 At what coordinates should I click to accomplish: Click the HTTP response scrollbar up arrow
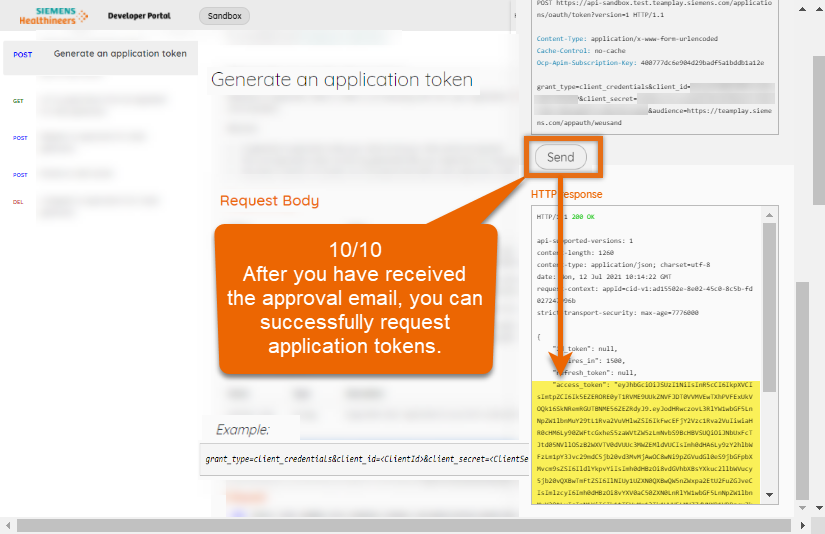[769, 215]
